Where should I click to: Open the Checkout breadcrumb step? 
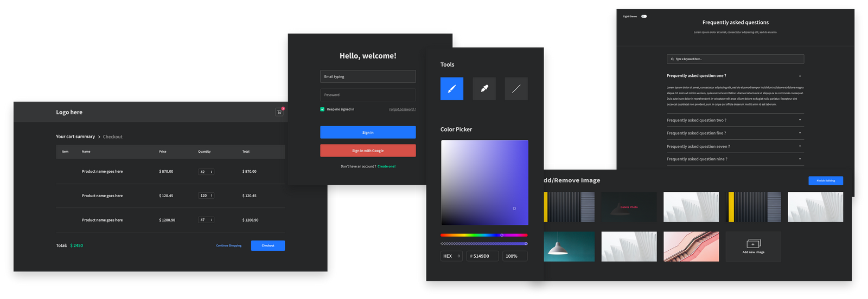click(x=113, y=136)
